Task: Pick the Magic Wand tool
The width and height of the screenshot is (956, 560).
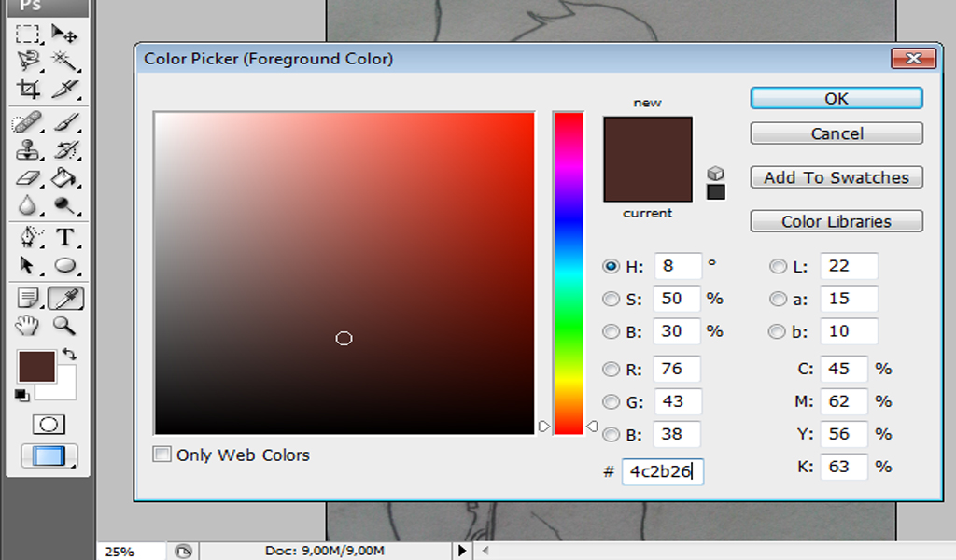Action: tap(63, 61)
